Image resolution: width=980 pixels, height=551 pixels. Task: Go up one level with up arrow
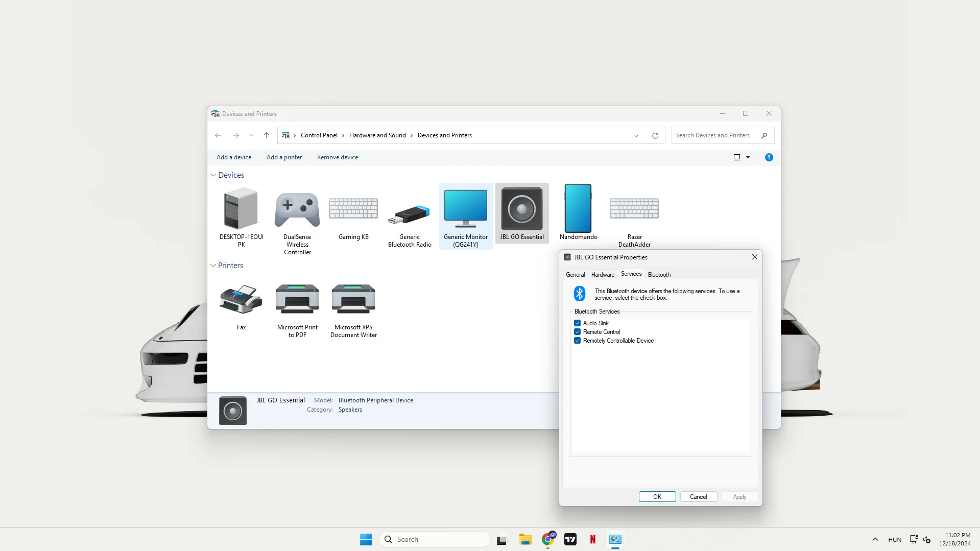tap(266, 135)
